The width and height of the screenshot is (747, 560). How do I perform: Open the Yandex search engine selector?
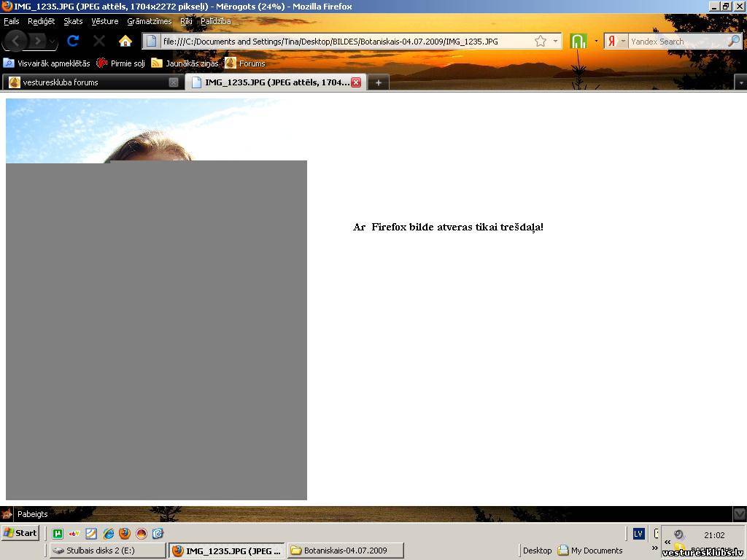point(616,42)
